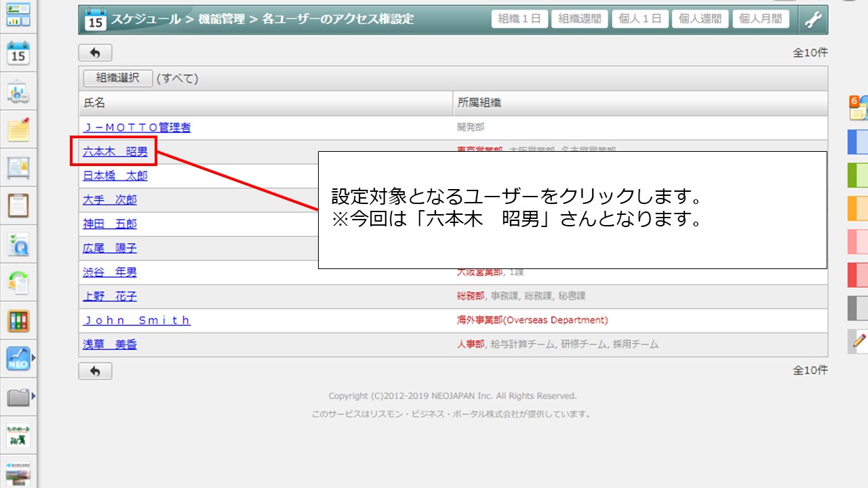Switch to the 個人月間 view tab
Image resolution: width=868 pixels, height=488 pixels.
(x=761, y=19)
